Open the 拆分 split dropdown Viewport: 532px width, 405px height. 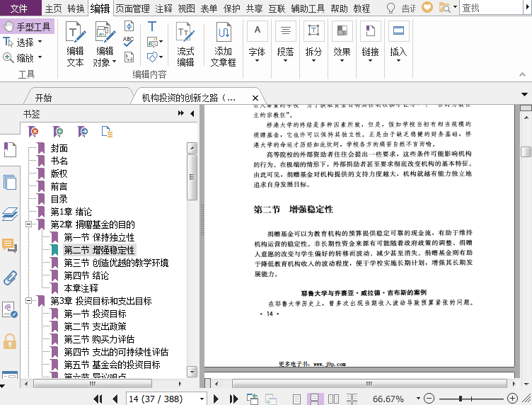pos(313,41)
